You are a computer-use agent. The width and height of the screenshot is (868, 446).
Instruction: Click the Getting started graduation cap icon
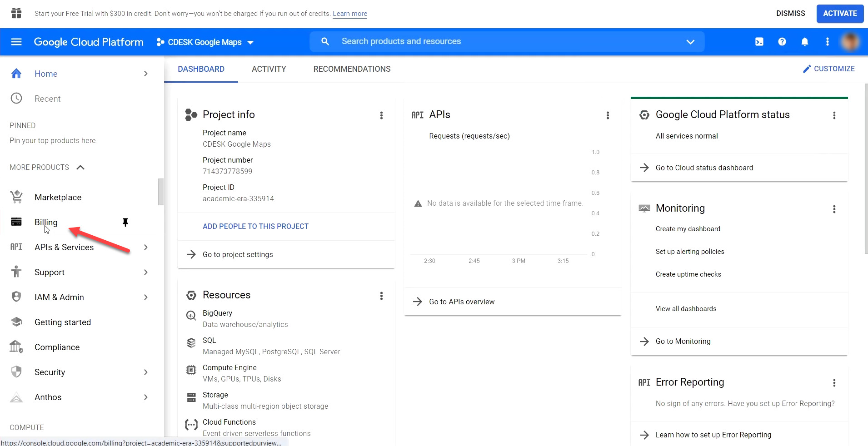tap(16, 322)
